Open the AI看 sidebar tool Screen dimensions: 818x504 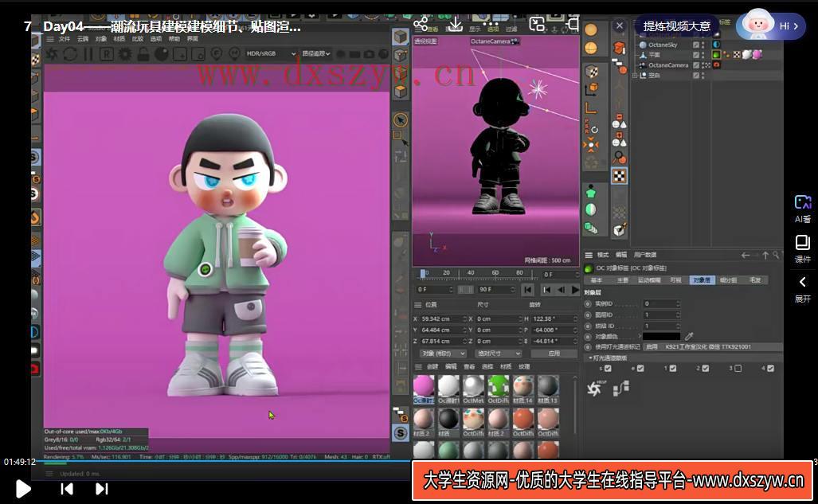coord(802,209)
